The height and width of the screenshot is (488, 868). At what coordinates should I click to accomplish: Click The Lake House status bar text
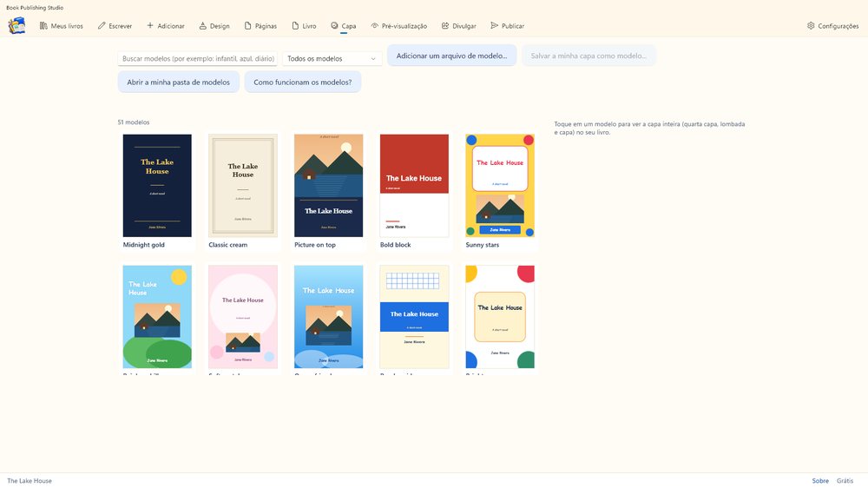pos(30,481)
